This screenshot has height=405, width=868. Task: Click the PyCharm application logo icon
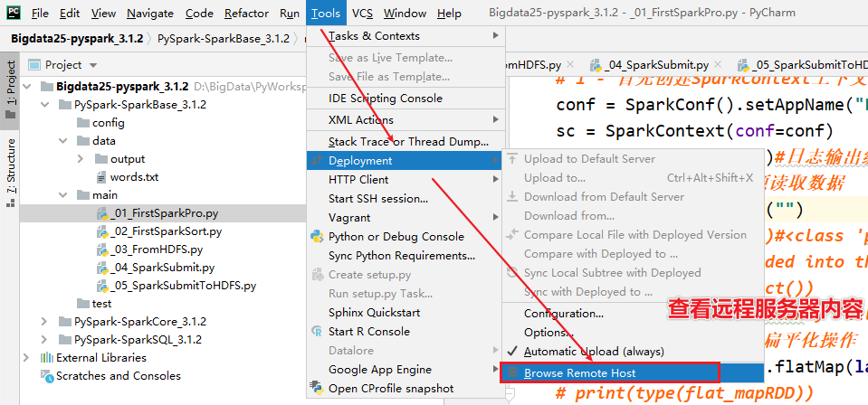point(15,12)
